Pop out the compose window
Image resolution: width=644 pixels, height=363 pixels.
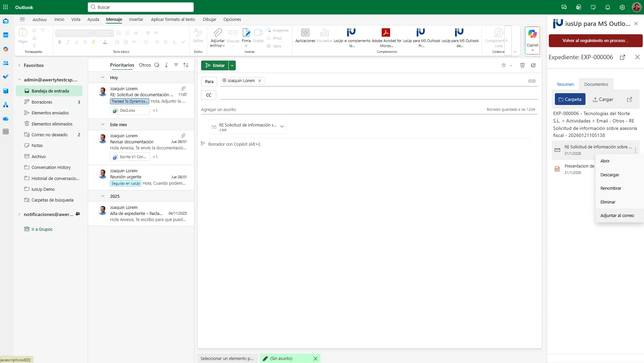coord(533,65)
